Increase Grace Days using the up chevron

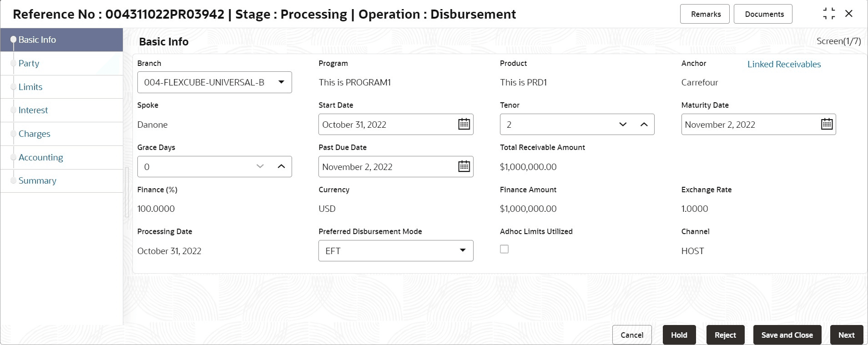(x=281, y=166)
